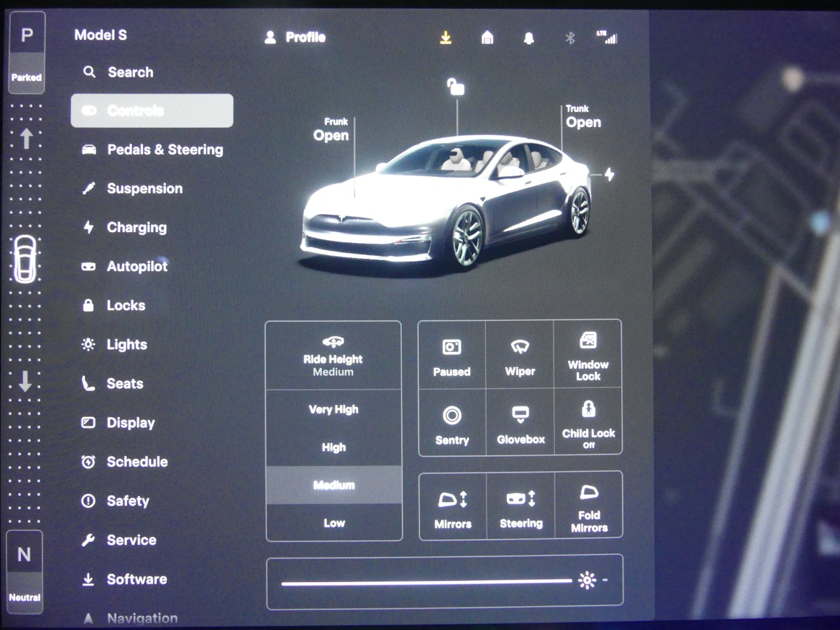Tap the software download arrow icon
840x630 pixels.
coord(446,38)
